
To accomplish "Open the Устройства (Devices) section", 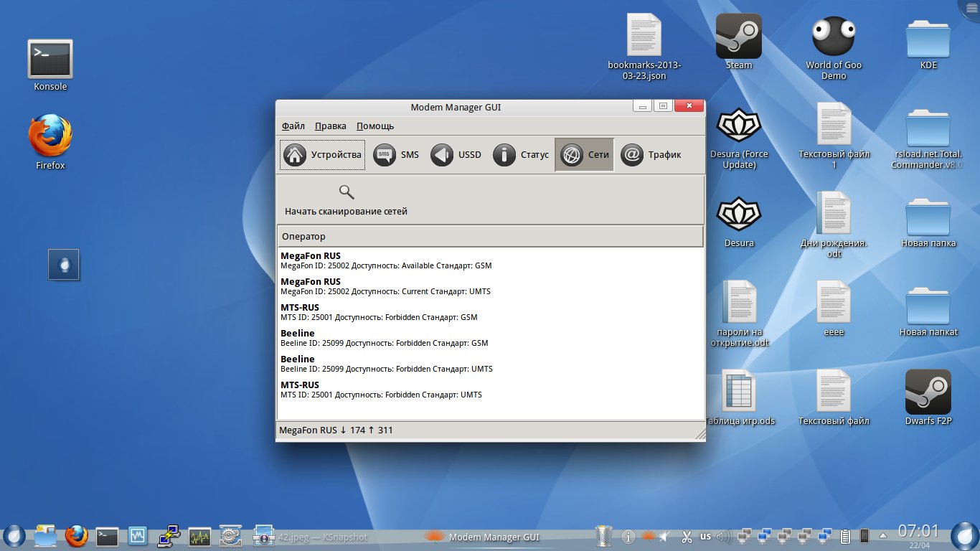I will (322, 155).
